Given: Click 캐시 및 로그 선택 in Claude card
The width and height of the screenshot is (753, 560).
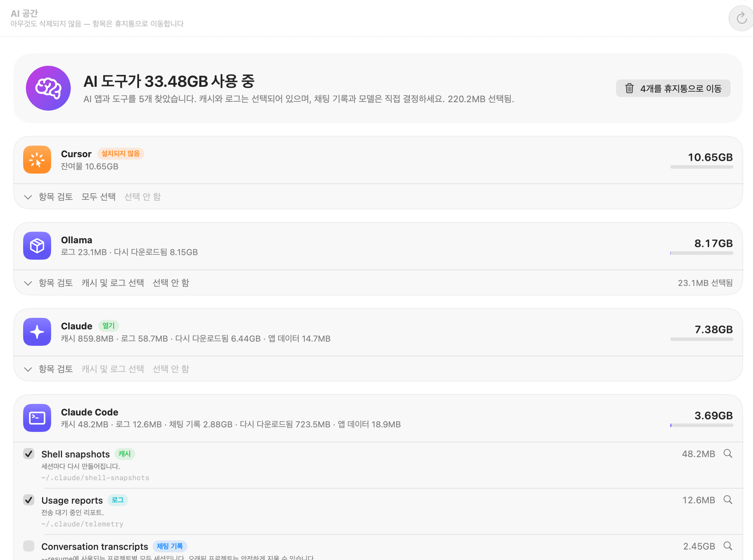Looking at the screenshot, I should [x=113, y=369].
